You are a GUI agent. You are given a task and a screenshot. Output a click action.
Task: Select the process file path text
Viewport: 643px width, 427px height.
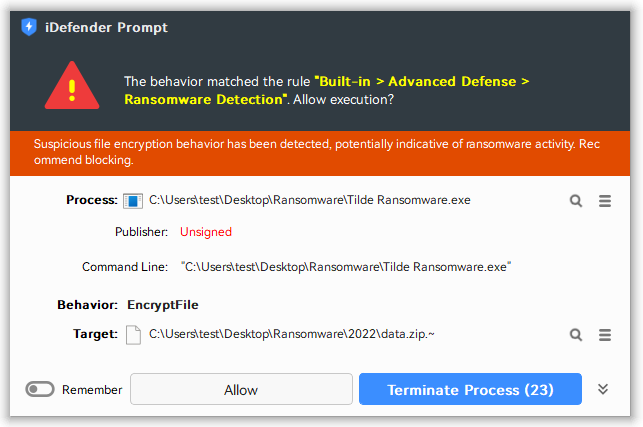309,200
